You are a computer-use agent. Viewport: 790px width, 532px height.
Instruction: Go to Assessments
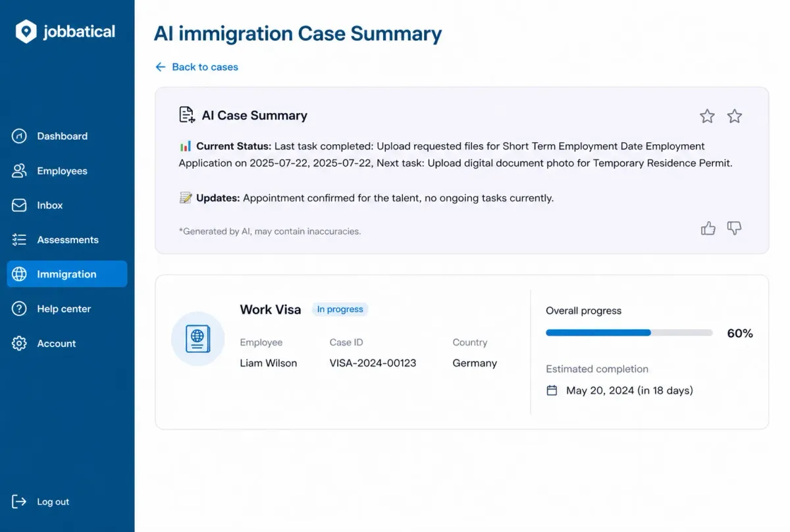[66, 240]
